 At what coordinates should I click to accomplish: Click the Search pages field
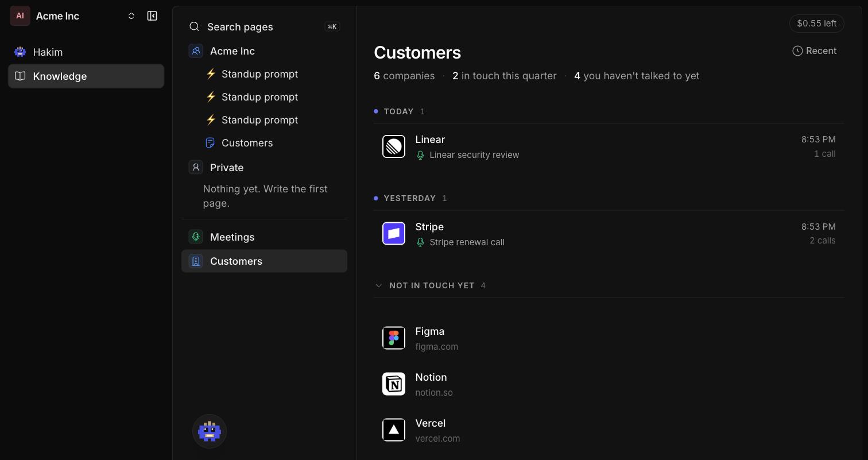click(x=264, y=27)
